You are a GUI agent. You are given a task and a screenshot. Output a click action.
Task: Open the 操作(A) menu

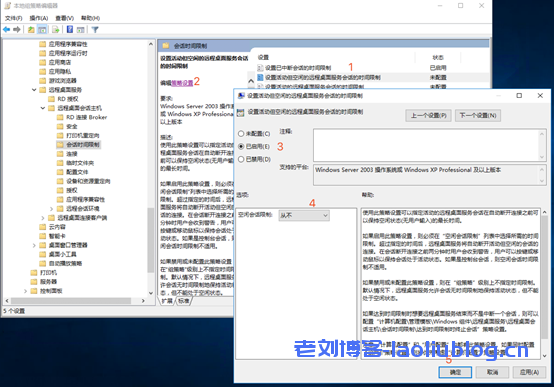(x=39, y=18)
